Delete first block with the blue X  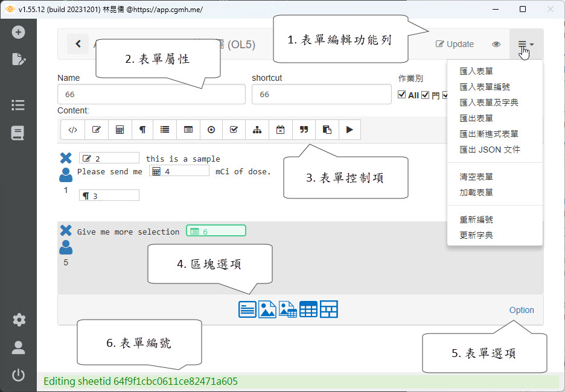(x=66, y=158)
